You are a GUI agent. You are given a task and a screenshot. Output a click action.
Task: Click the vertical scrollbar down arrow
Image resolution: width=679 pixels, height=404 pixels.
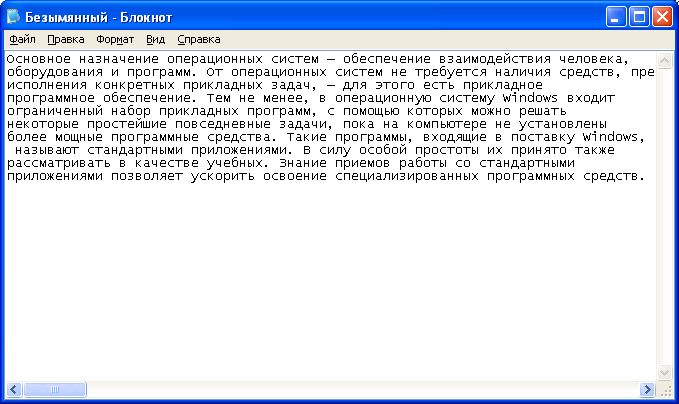click(x=664, y=372)
